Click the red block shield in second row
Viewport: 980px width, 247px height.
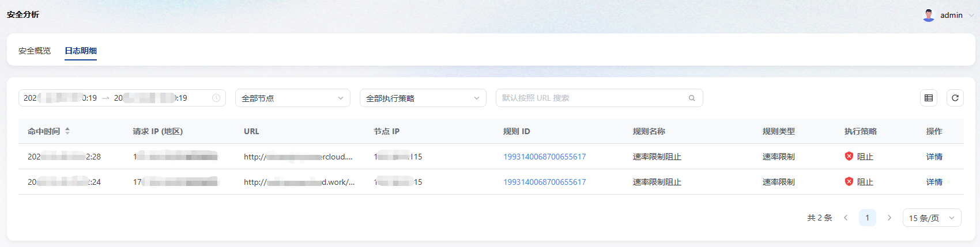849,181
